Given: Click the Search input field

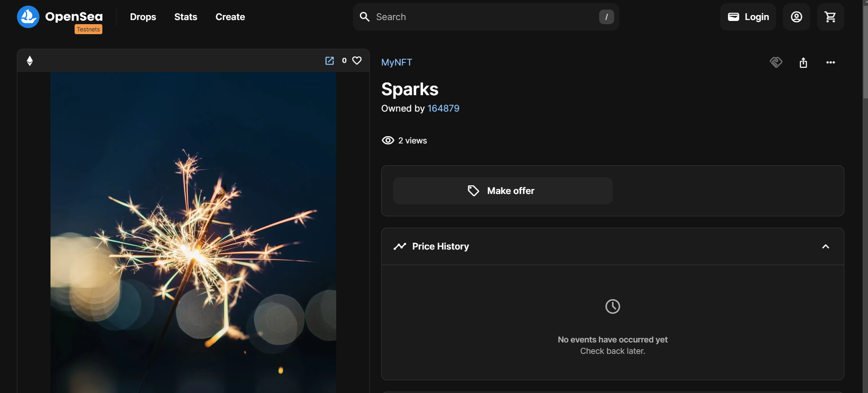Looking at the screenshot, I should [486, 17].
